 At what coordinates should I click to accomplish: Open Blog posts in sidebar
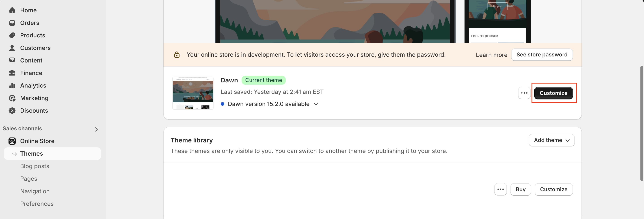(x=35, y=166)
